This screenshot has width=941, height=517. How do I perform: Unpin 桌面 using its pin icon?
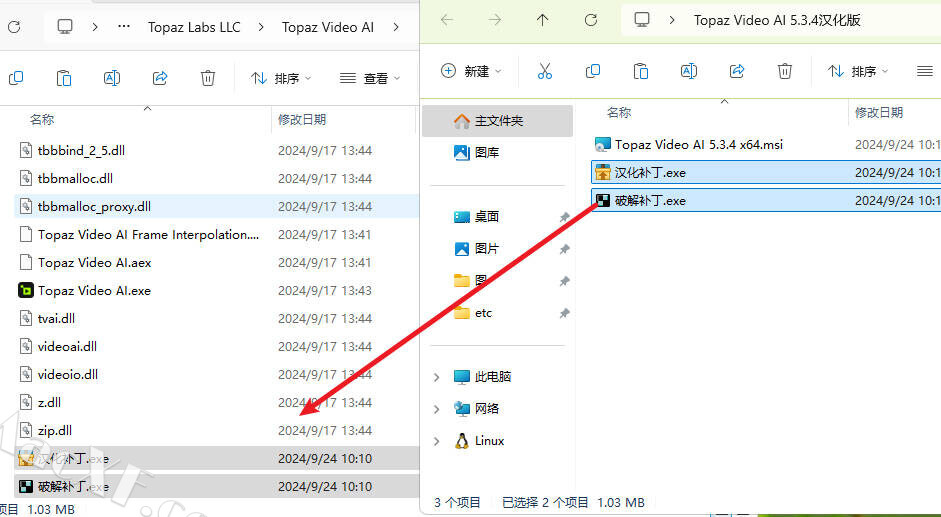click(x=564, y=217)
